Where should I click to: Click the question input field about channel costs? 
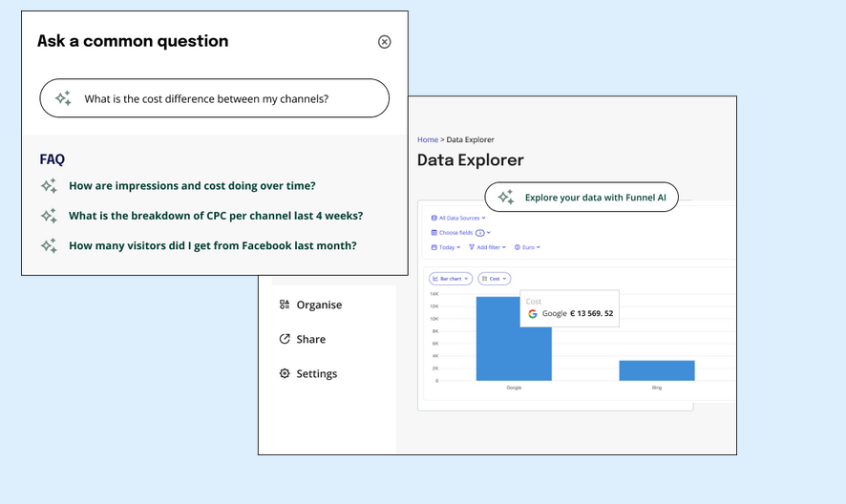pyautogui.click(x=214, y=98)
